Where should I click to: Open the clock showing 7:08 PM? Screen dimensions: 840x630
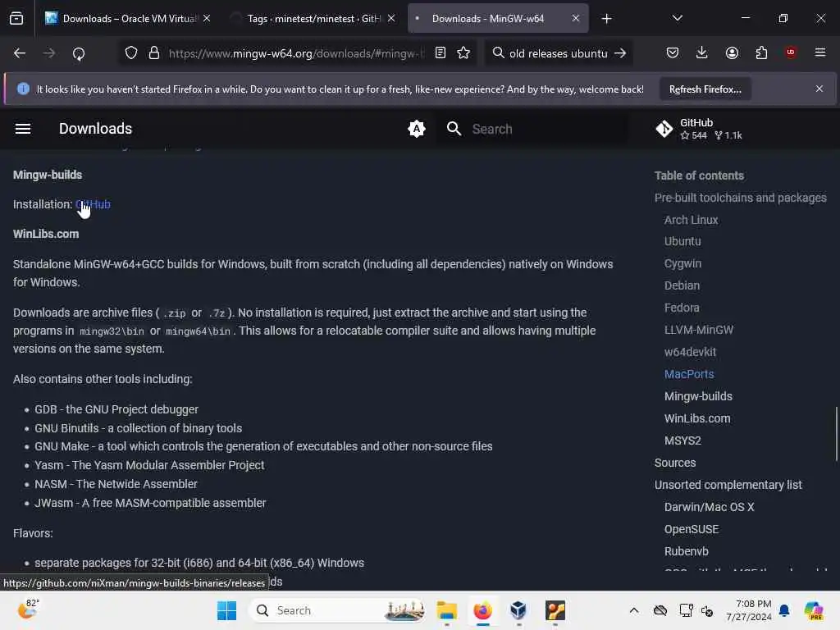(x=749, y=610)
